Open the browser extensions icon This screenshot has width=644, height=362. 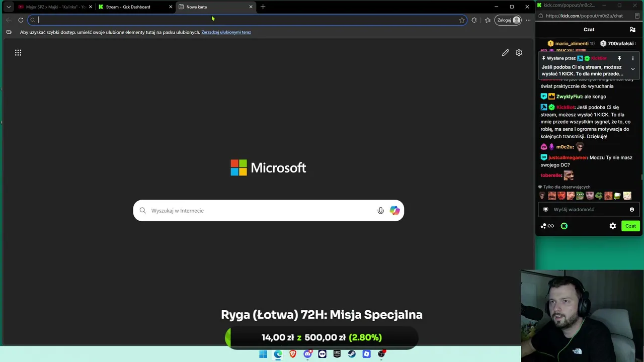click(474, 20)
